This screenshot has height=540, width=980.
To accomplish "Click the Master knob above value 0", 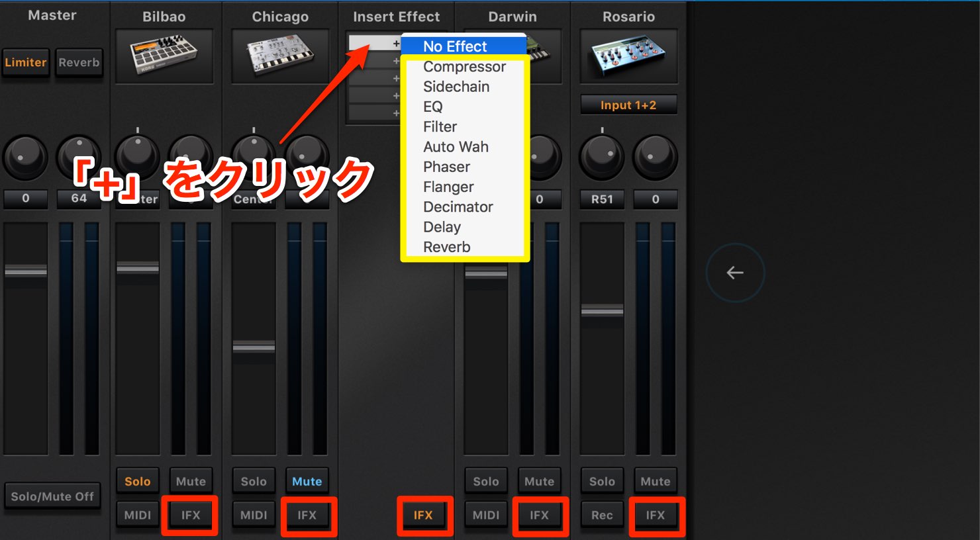I will [x=25, y=157].
